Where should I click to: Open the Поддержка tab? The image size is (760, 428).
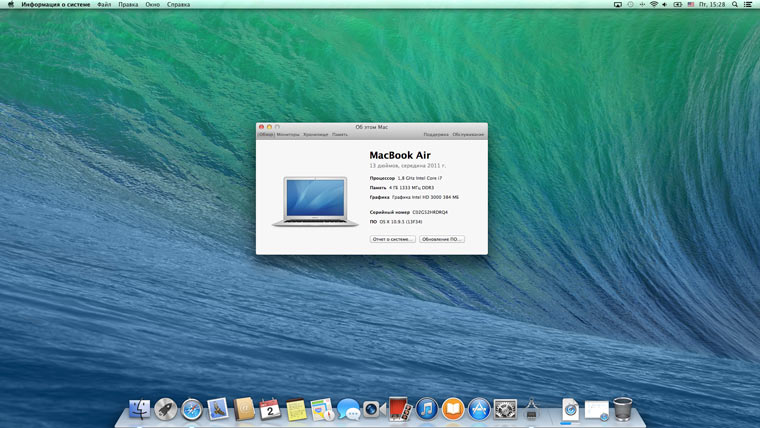click(x=436, y=134)
